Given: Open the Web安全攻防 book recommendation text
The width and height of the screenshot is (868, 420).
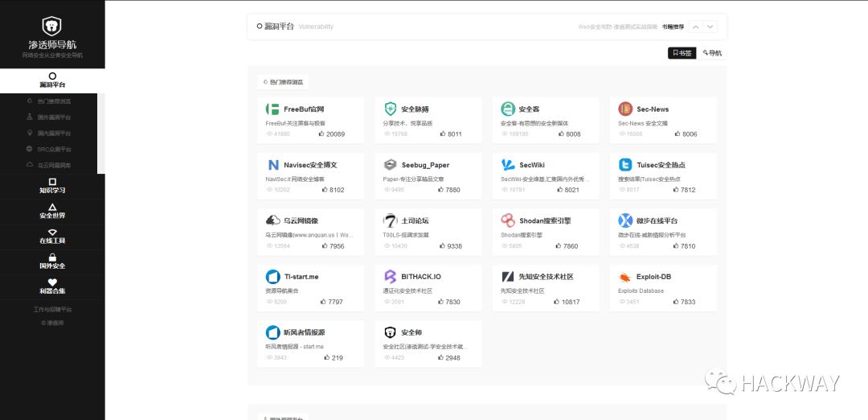Looking at the screenshot, I should (618, 27).
